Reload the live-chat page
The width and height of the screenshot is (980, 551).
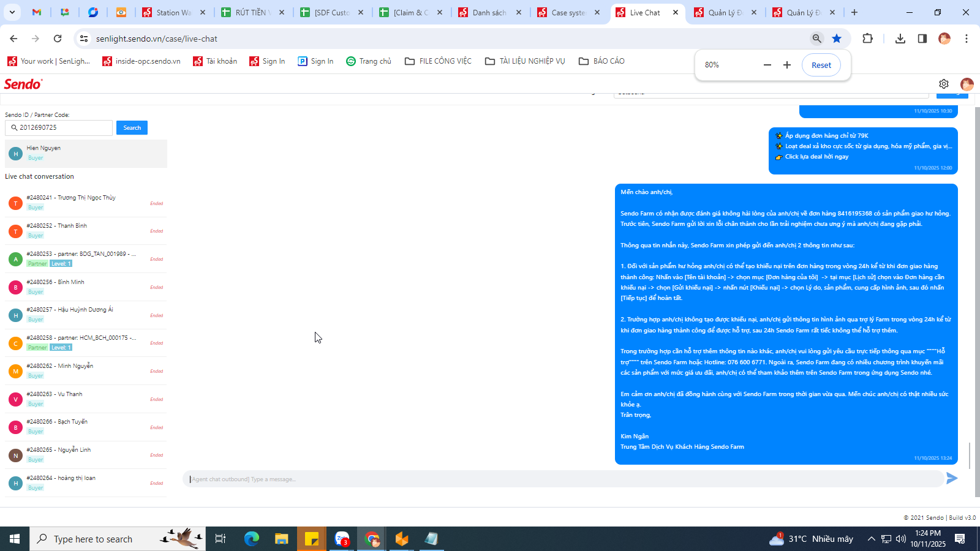pos(58,39)
